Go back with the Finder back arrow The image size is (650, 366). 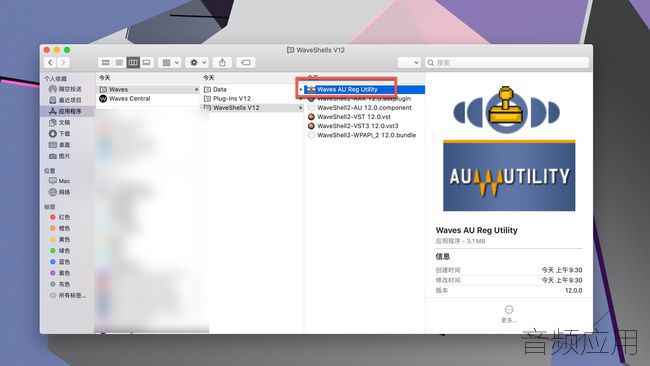click(x=50, y=63)
